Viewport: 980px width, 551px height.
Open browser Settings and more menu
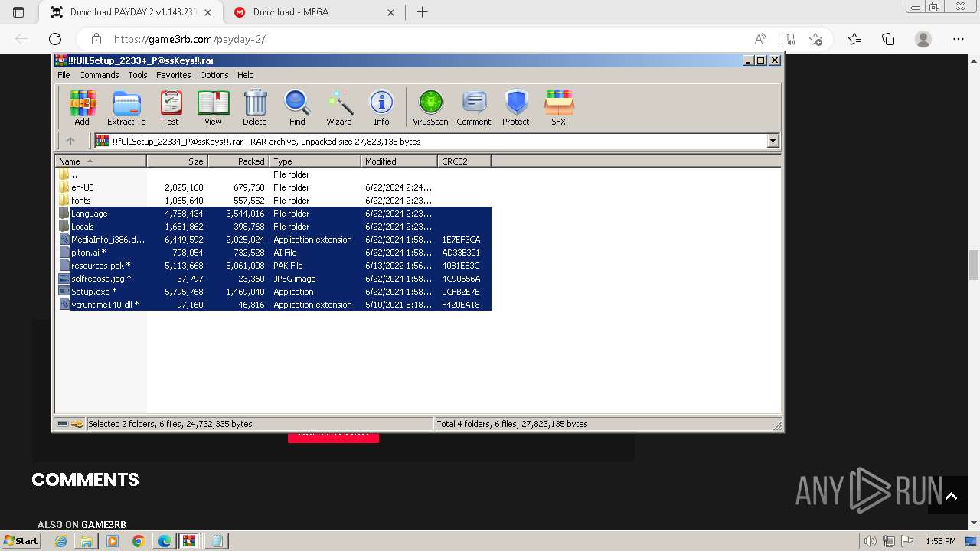tap(959, 39)
